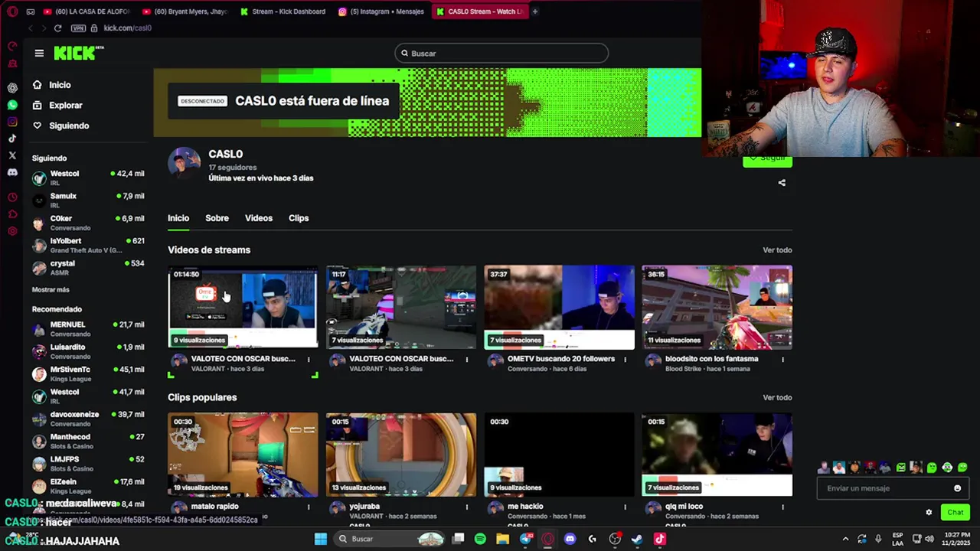
Task: Follow the CASL0 channel
Action: tap(767, 159)
